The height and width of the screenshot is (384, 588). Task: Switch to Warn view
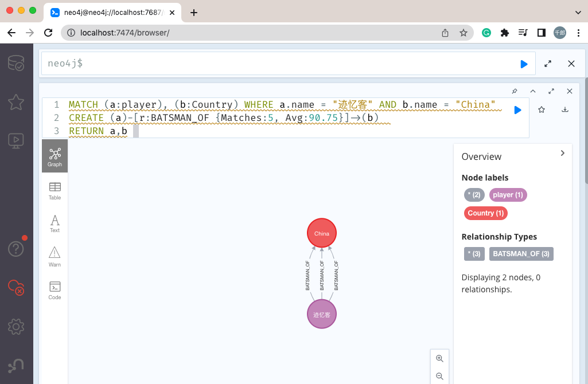tap(54, 257)
